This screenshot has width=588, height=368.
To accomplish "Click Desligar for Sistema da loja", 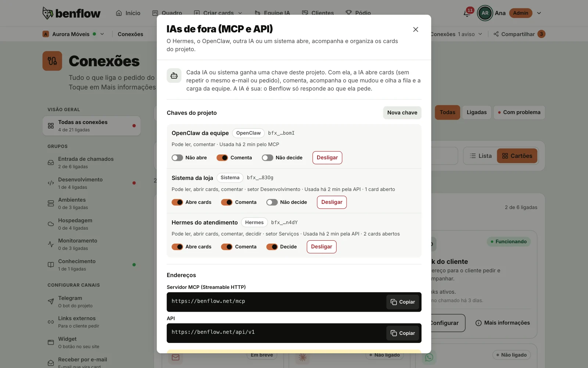I will [332, 202].
